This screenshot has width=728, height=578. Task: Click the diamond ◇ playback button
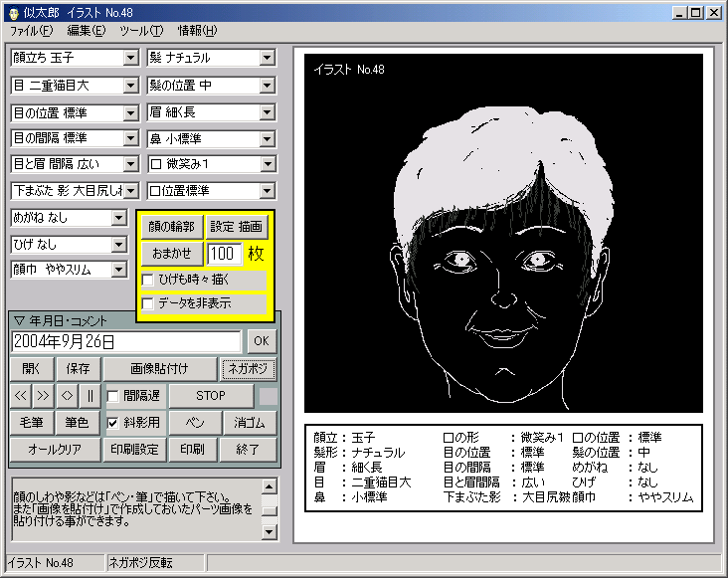pyautogui.click(x=67, y=396)
